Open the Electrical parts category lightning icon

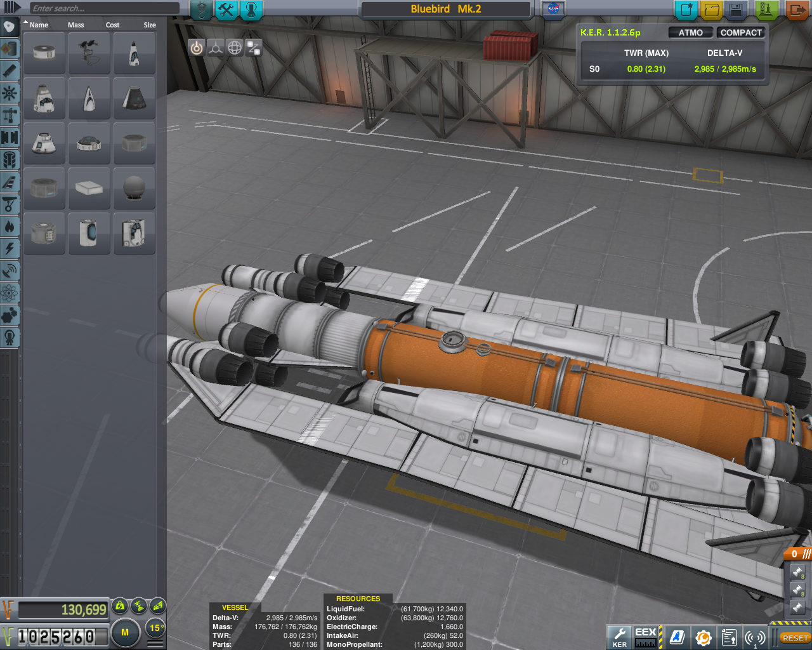[x=10, y=249]
